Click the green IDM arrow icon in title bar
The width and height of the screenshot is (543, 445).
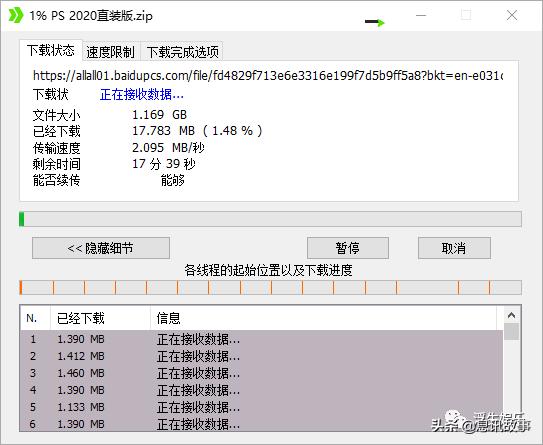[x=16, y=15]
